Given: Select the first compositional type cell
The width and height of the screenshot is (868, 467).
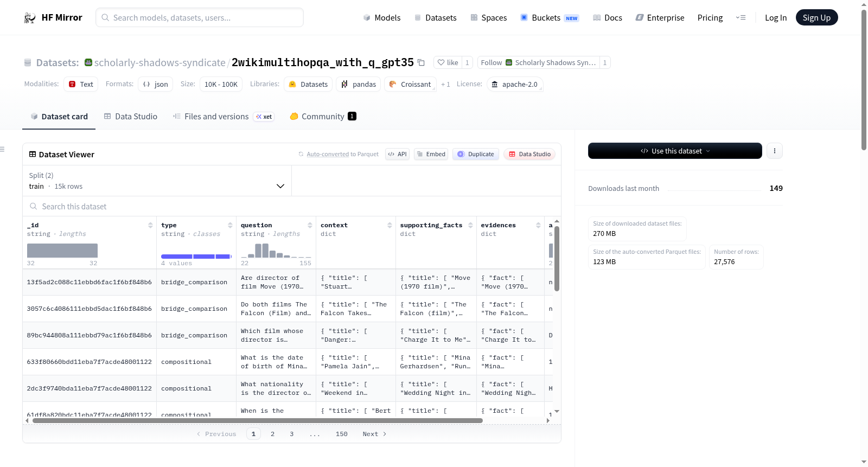Looking at the screenshot, I should click(196, 362).
